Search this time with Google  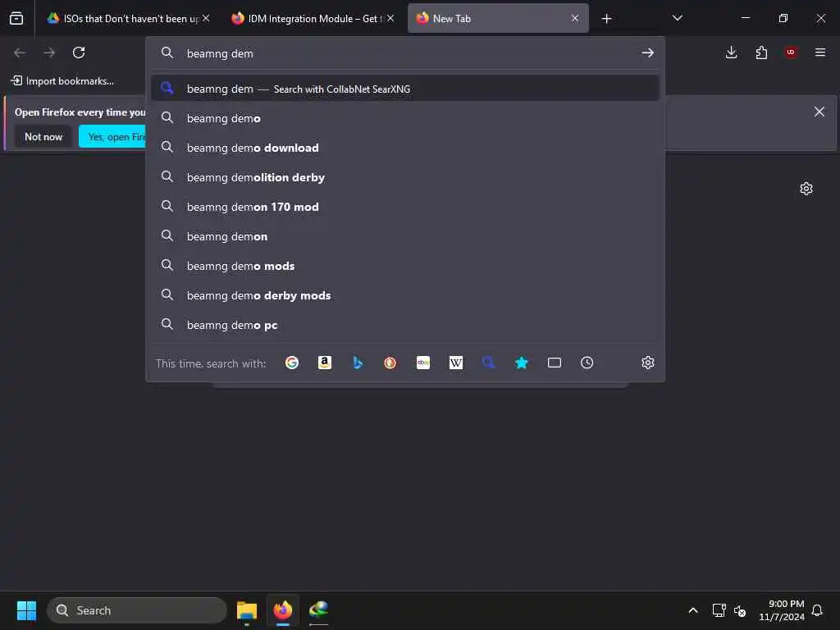(x=291, y=363)
